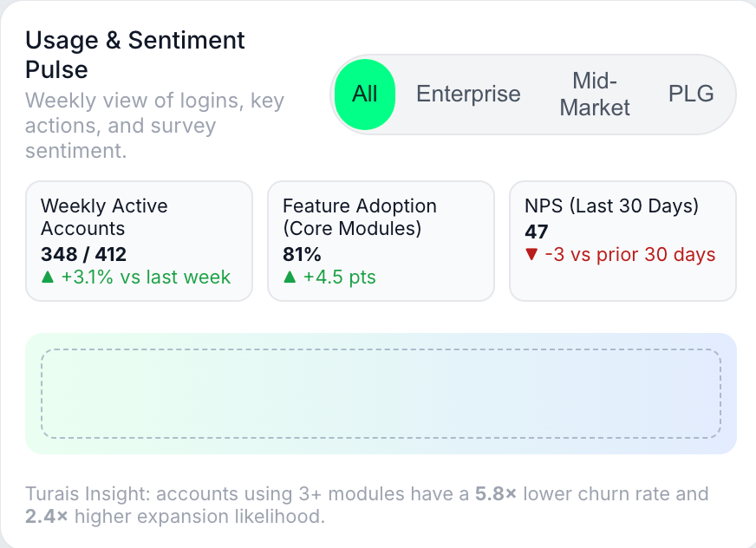
Task: Click the NPS (Last 30 Days) card
Action: (x=622, y=240)
